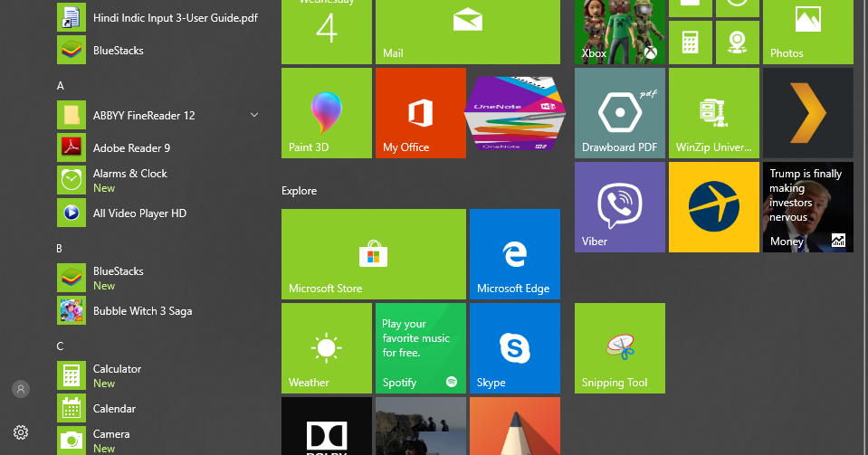Open the Spotify tile
The image size is (868, 455).
pos(421,348)
